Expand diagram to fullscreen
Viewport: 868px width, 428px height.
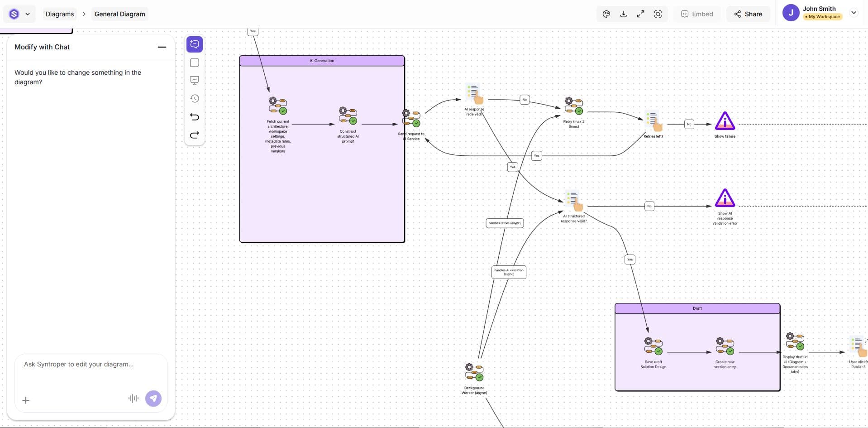(641, 14)
